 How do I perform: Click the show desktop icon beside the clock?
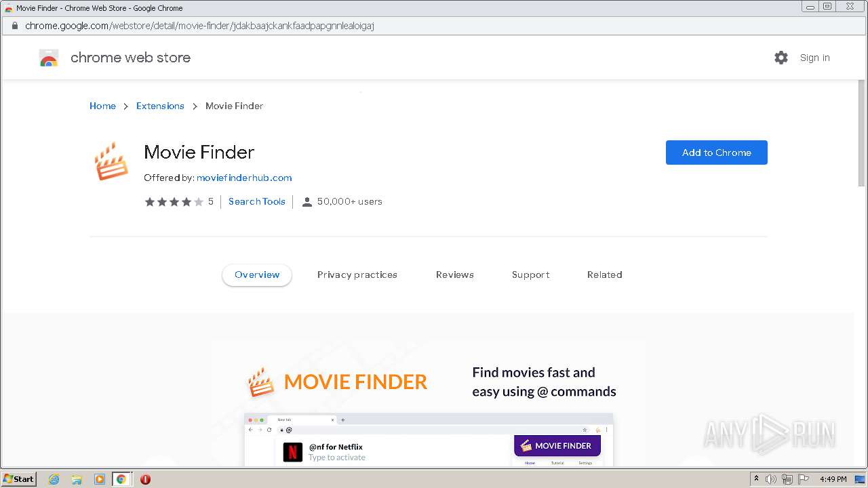coord(861,479)
